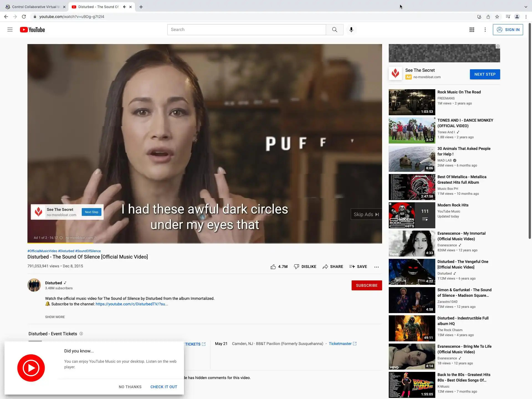Open settings three-dot menu beside apps grid

point(485,30)
